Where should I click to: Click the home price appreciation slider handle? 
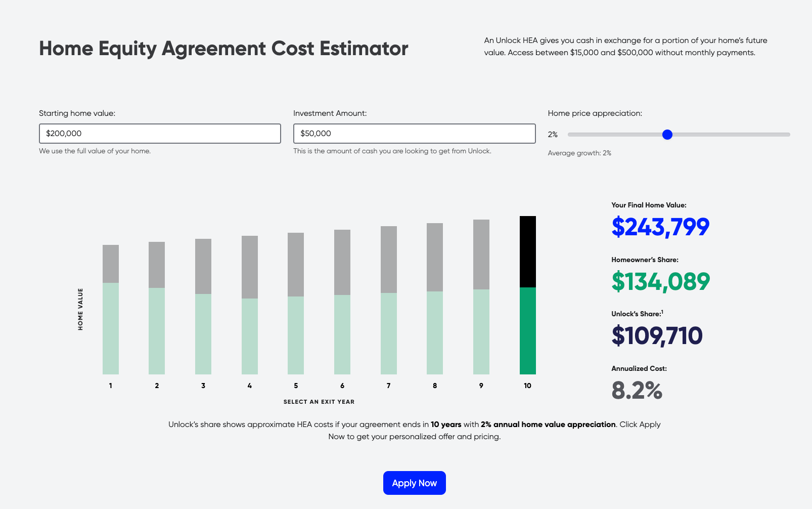(667, 135)
